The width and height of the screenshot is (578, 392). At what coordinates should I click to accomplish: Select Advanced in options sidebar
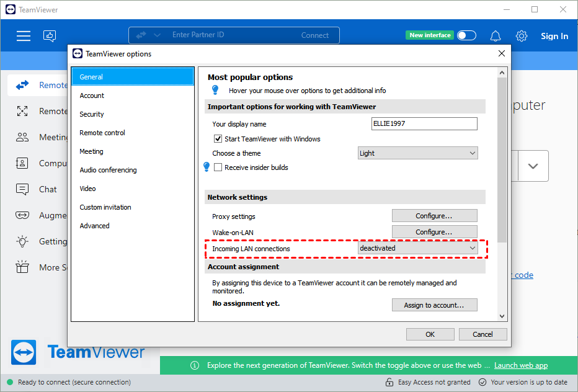pyautogui.click(x=94, y=226)
